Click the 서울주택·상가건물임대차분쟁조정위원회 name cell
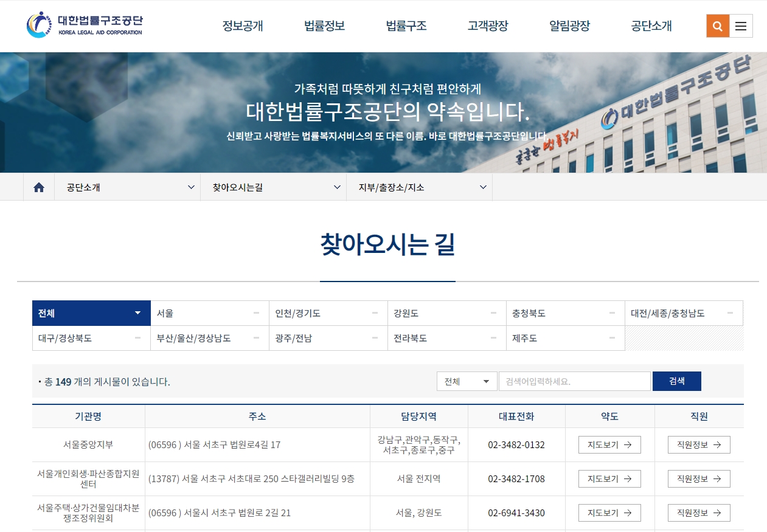 [x=88, y=513]
